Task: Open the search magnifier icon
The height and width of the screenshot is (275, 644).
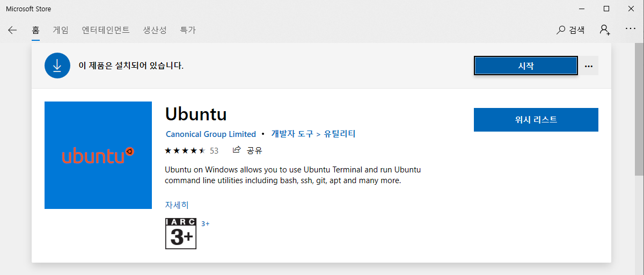Action: tap(561, 30)
